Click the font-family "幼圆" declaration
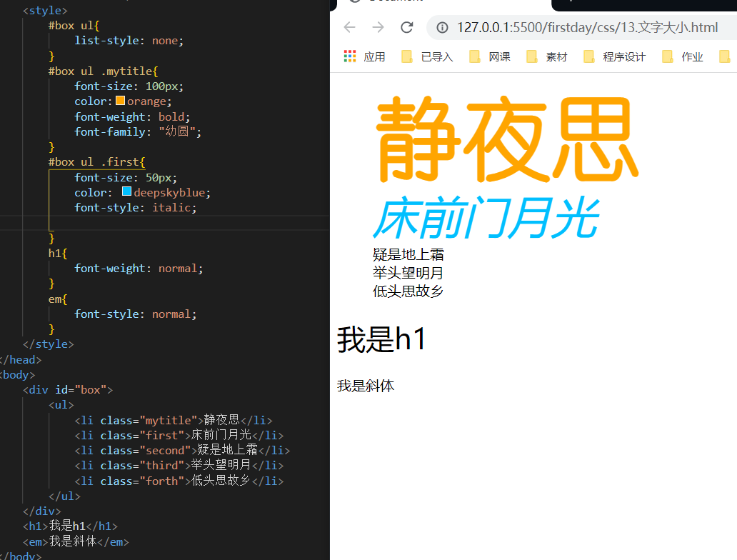This screenshot has height=560, width=737. point(138,131)
